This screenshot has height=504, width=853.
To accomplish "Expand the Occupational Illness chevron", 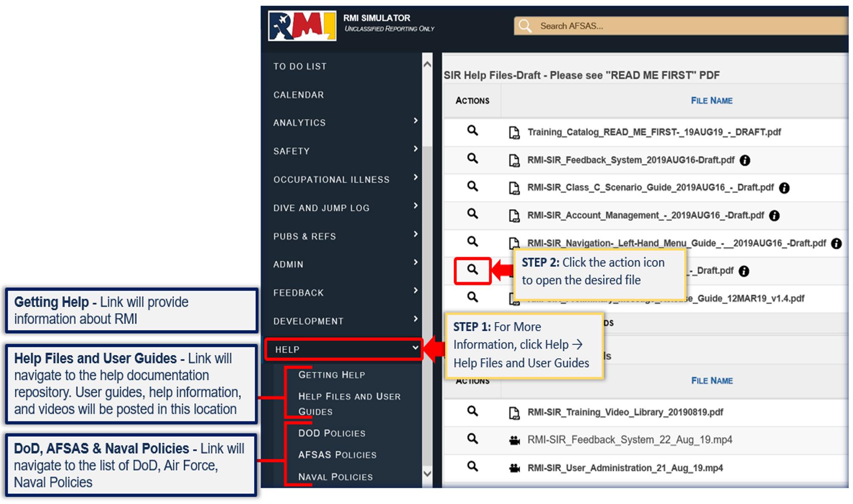I will [x=416, y=177].
